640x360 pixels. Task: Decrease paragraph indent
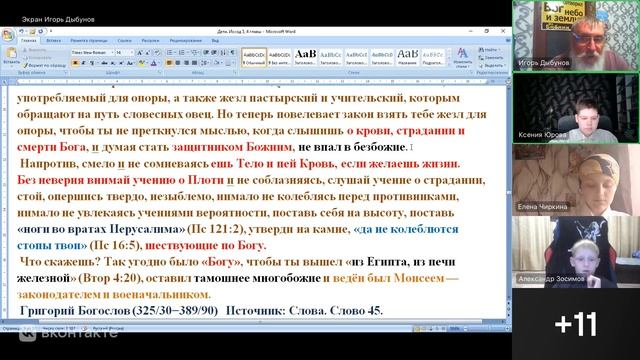206,53
